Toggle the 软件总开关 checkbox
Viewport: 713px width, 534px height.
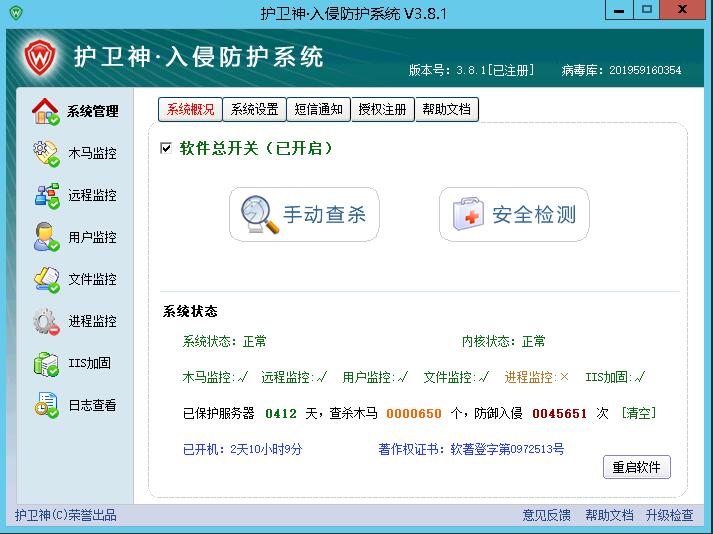click(x=166, y=148)
